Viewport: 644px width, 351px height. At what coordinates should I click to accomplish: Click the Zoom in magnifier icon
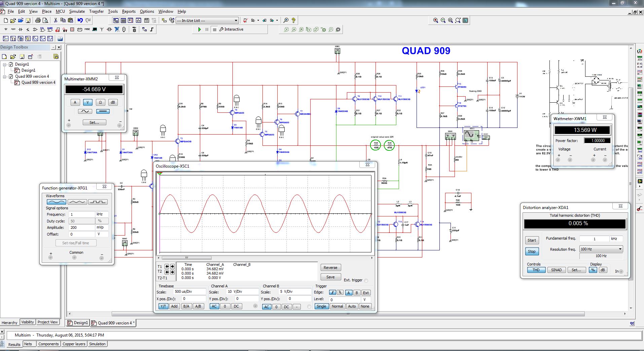[x=436, y=21]
